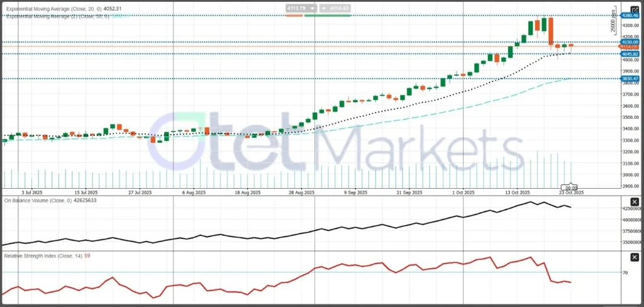644x307 pixels.
Task: Select the 3830.47 price level tag
Action: point(630,79)
